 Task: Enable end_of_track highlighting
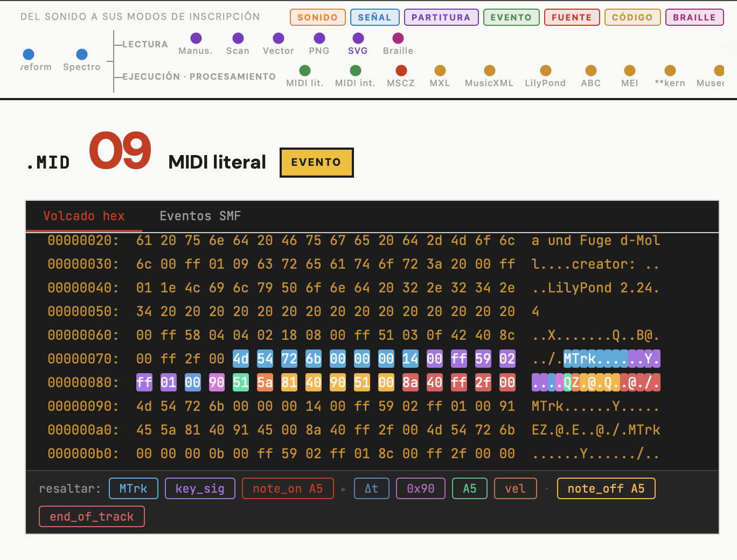(92, 516)
